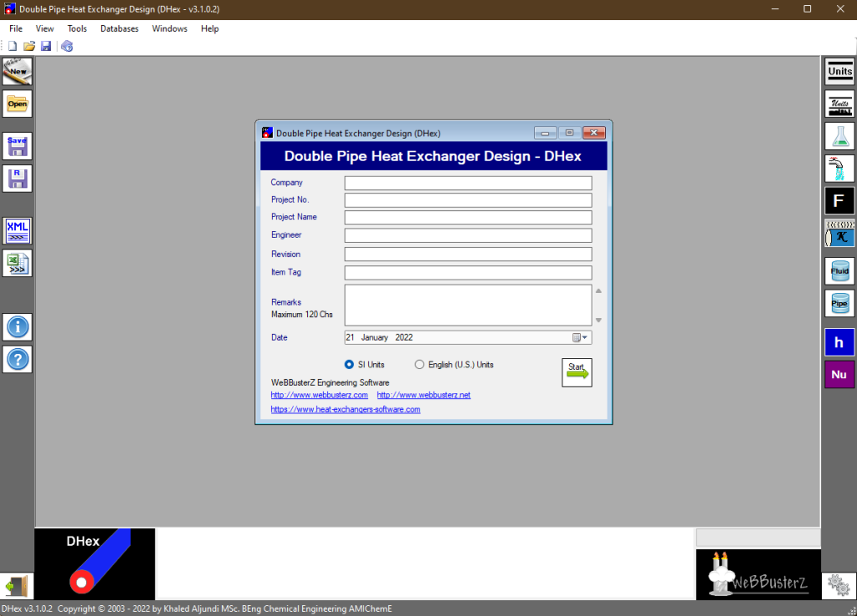Click the DHex pipe logo
Screen dimensions: 857x616
[95, 563]
